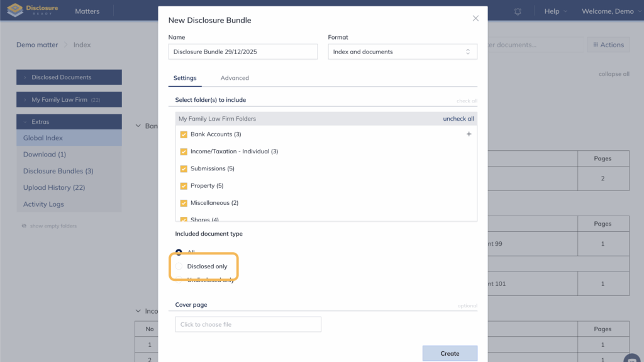Toggle the Property folder checkbox
Viewport: 644px width, 362px height.
184,186
